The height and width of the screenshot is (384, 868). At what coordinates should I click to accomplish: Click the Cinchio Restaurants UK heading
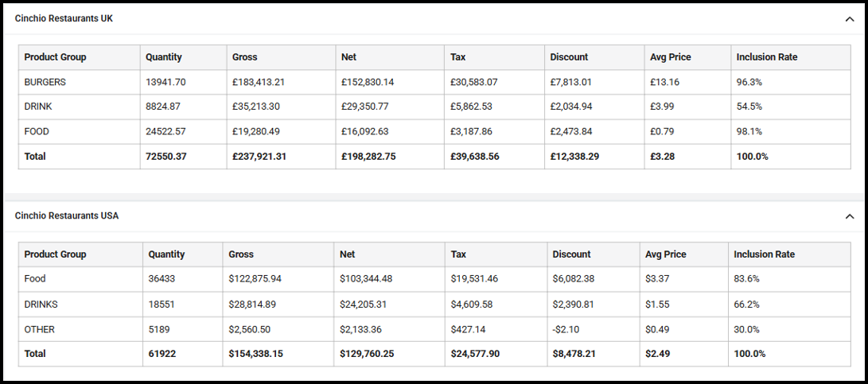click(x=64, y=18)
